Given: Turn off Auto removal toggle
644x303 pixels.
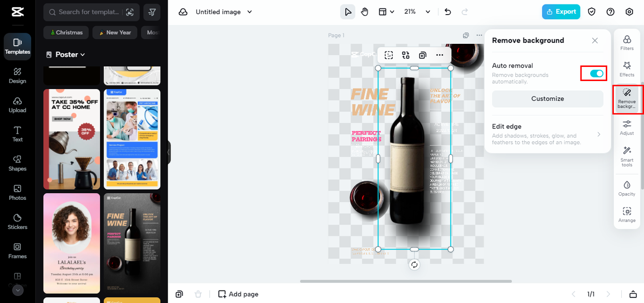Looking at the screenshot, I should point(596,73).
